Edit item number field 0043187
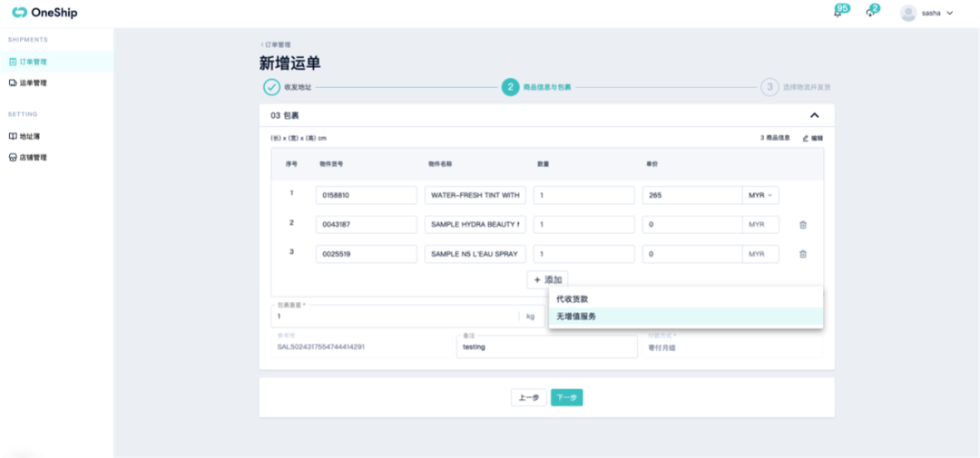The height and width of the screenshot is (458, 980). [x=367, y=224]
